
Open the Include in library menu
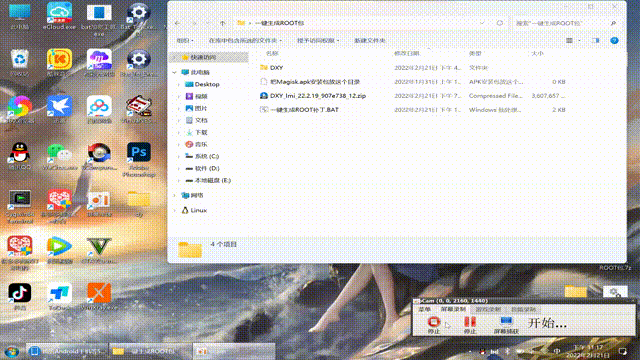pyautogui.click(x=245, y=40)
